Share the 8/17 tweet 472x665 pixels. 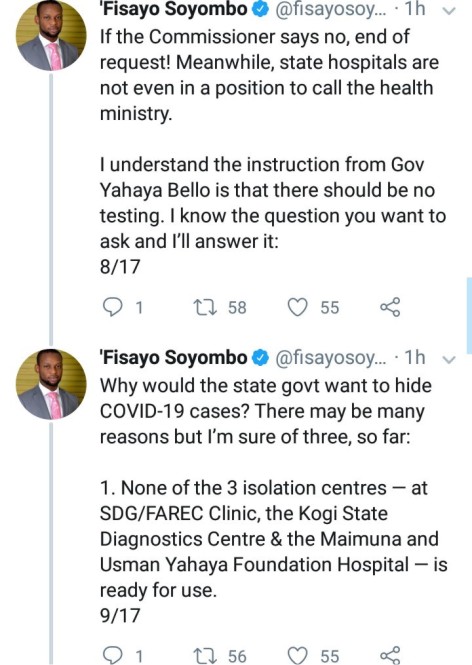coord(390,307)
